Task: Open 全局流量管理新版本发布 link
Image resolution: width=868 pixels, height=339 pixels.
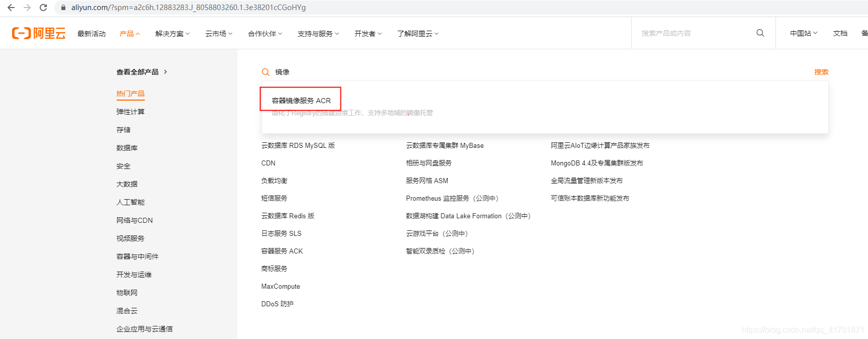Action: 587,181
